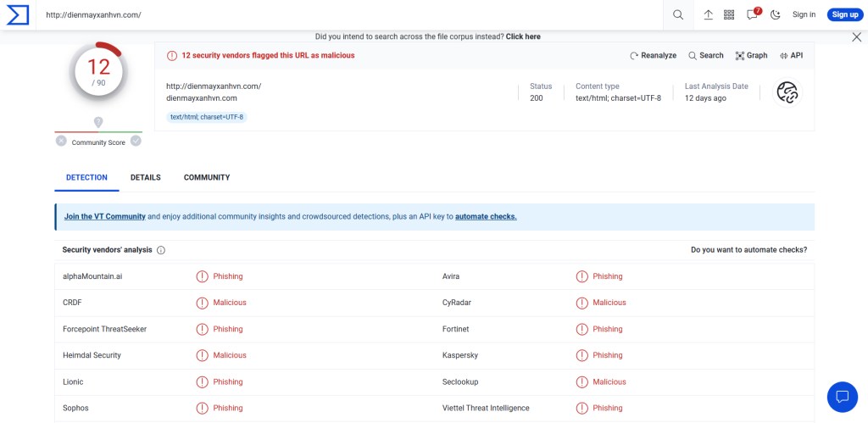The image size is (868, 423).
Task: Click the alert icon in the alphaMountain.ai row
Action: click(x=203, y=276)
